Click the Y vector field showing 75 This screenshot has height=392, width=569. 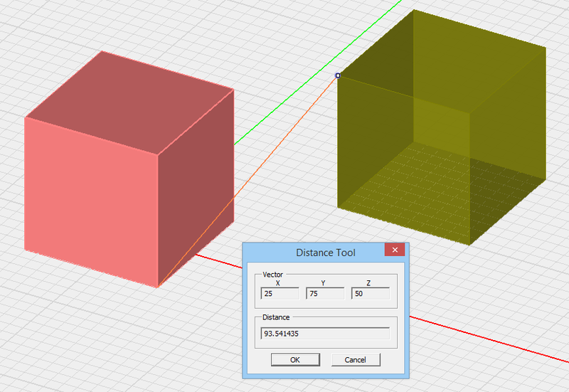[x=325, y=294]
